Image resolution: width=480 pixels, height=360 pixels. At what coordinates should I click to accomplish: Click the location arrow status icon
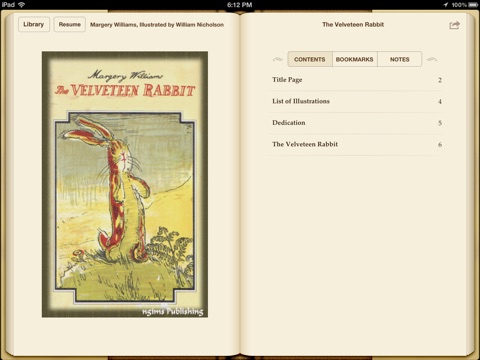pyautogui.click(x=446, y=5)
